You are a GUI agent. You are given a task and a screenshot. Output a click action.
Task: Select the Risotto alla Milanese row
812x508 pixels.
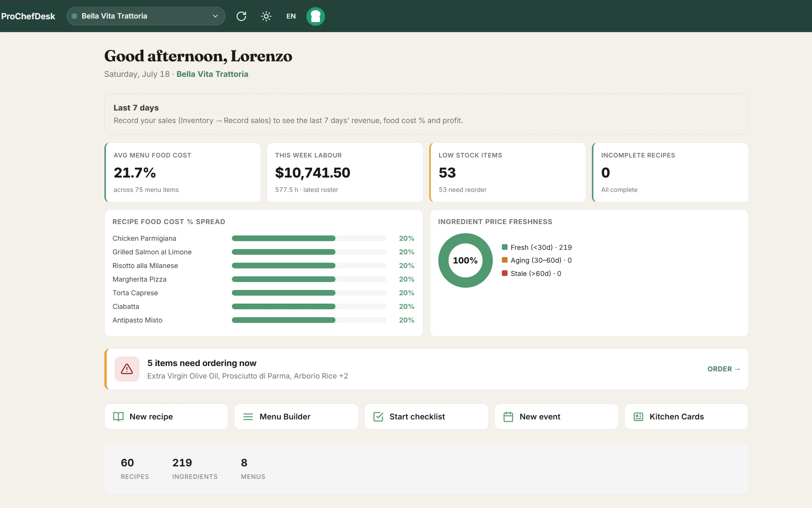pyautogui.click(x=263, y=266)
